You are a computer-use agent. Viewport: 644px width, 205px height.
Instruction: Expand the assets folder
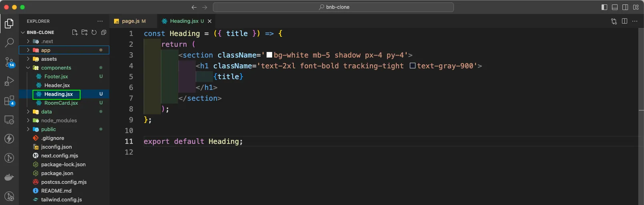[x=28, y=59]
